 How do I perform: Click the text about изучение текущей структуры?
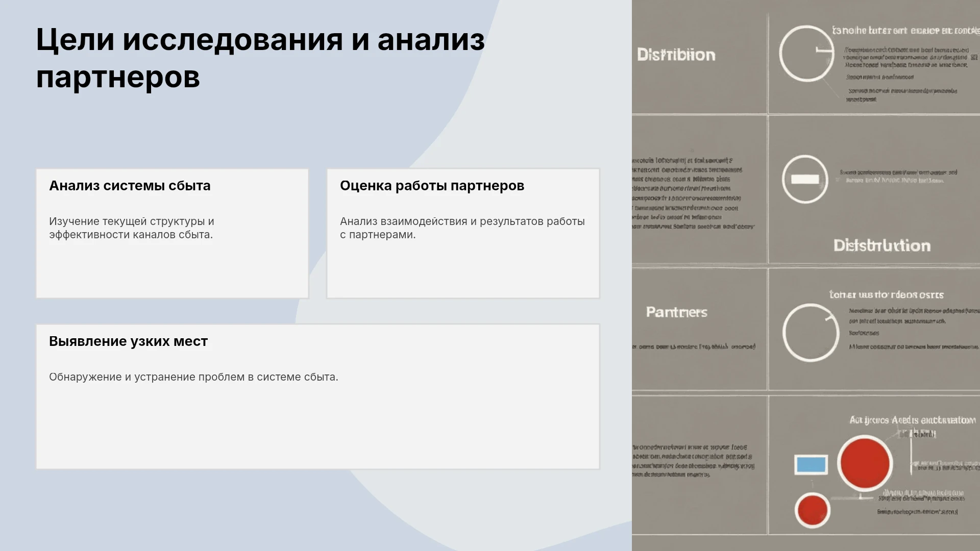pyautogui.click(x=132, y=228)
